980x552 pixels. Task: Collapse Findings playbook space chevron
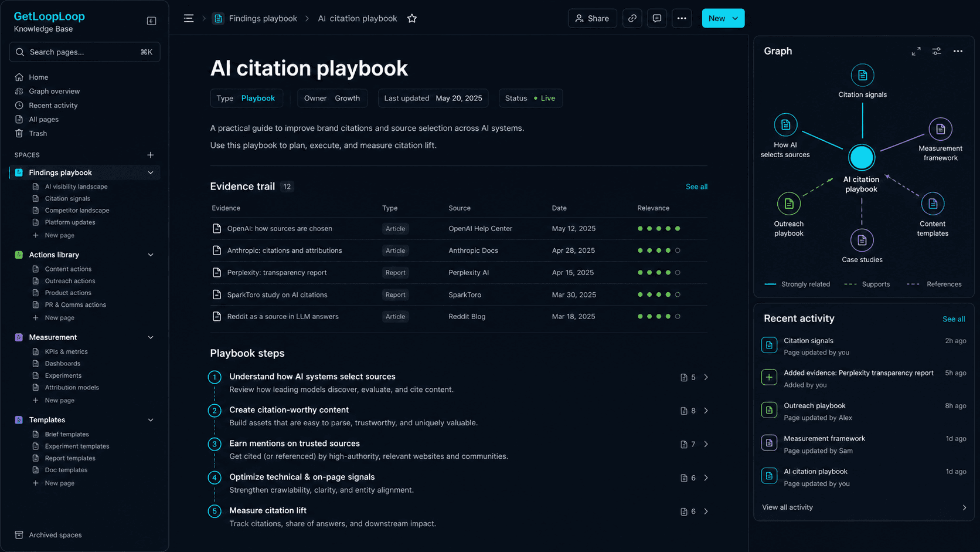pyautogui.click(x=151, y=172)
